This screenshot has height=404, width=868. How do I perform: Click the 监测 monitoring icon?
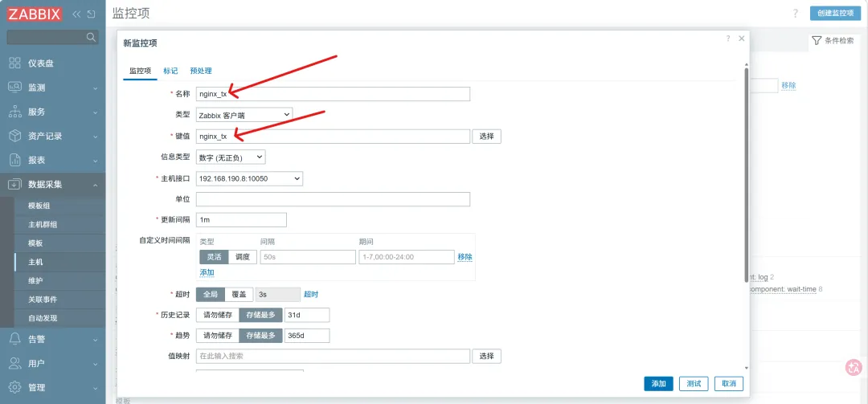[x=15, y=88]
